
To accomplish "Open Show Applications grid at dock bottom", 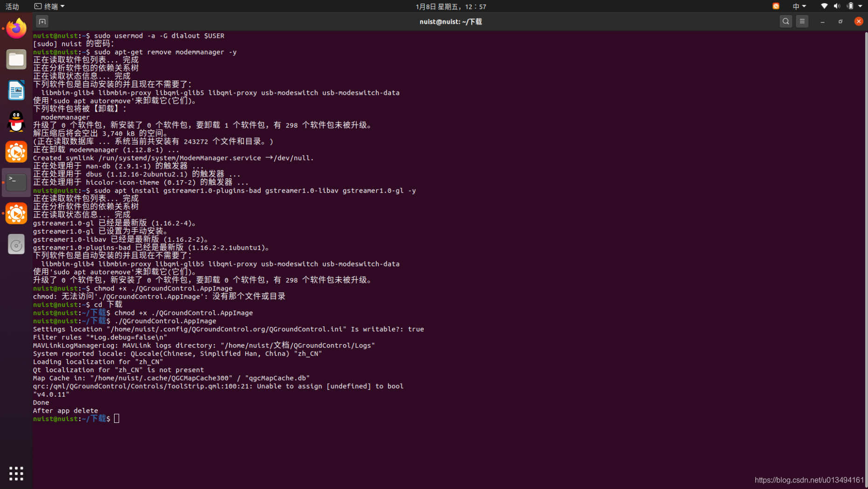I will (16, 473).
